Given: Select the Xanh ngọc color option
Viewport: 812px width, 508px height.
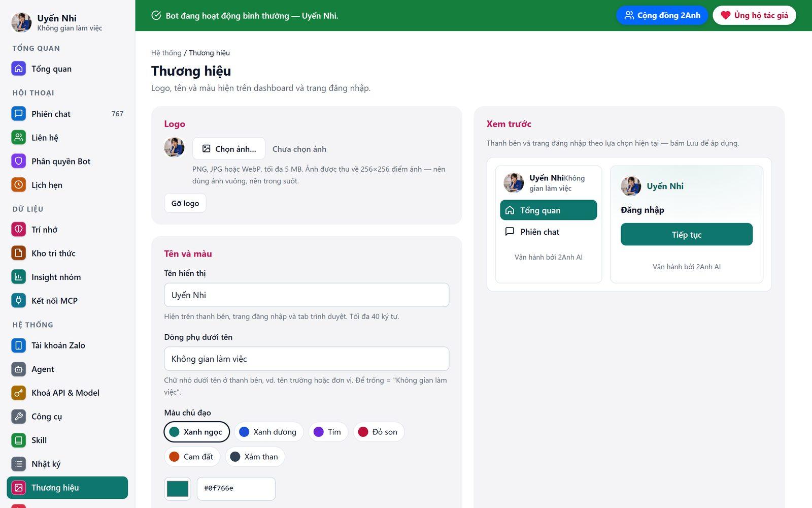Looking at the screenshot, I should [197, 432].
